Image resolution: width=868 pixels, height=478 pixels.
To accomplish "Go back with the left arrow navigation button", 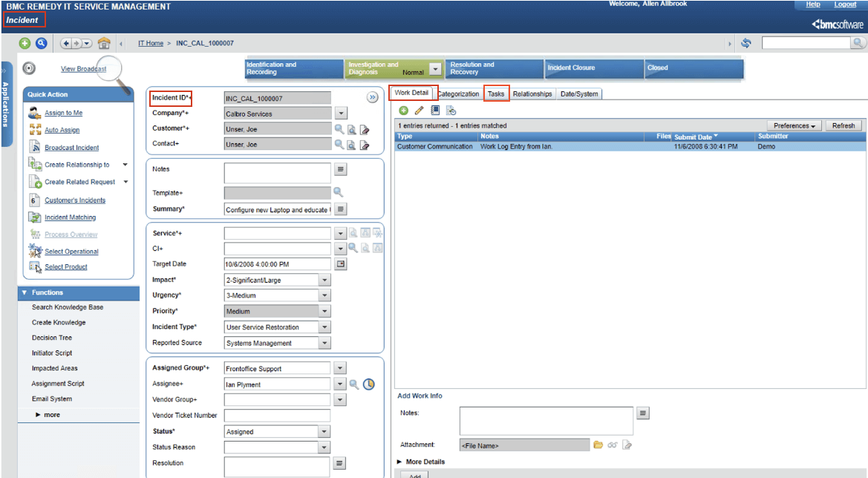I will tap(66, 43).
